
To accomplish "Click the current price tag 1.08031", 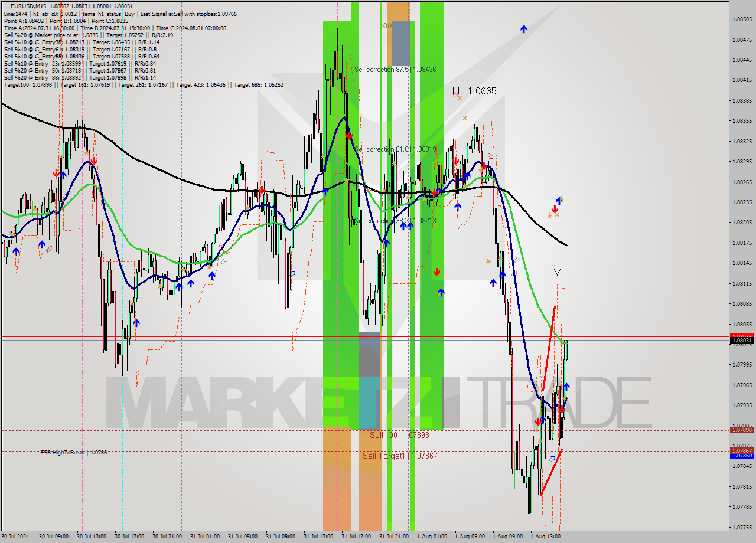I will pos(742,341).
